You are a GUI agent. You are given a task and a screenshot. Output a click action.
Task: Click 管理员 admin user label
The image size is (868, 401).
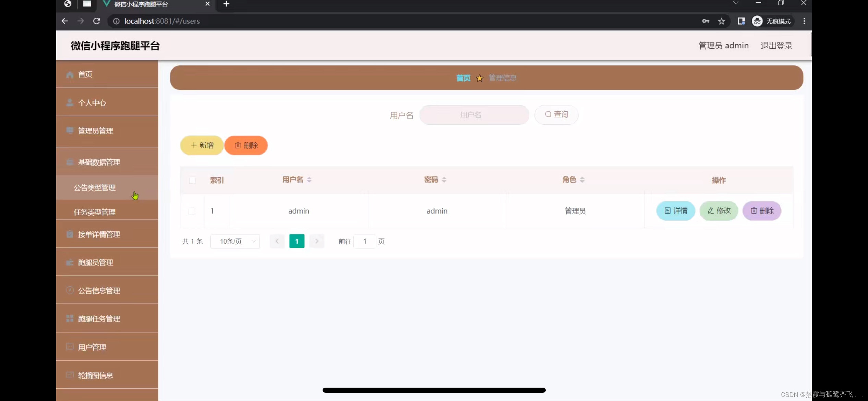coord(724,46)
